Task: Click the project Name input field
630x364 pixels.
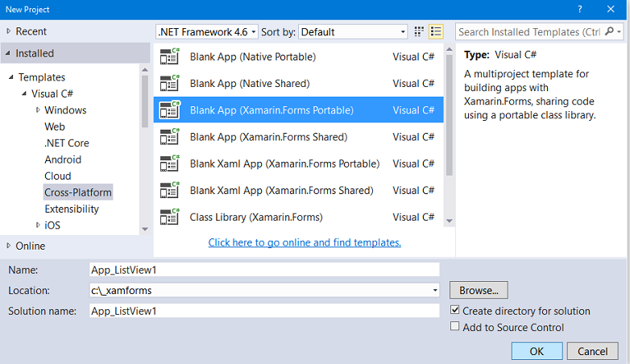Action: point(264,270)
